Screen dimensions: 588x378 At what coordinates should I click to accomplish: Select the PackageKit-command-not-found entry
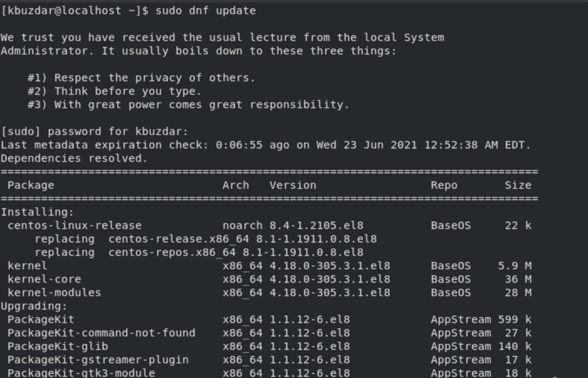(x=101, y=333)
